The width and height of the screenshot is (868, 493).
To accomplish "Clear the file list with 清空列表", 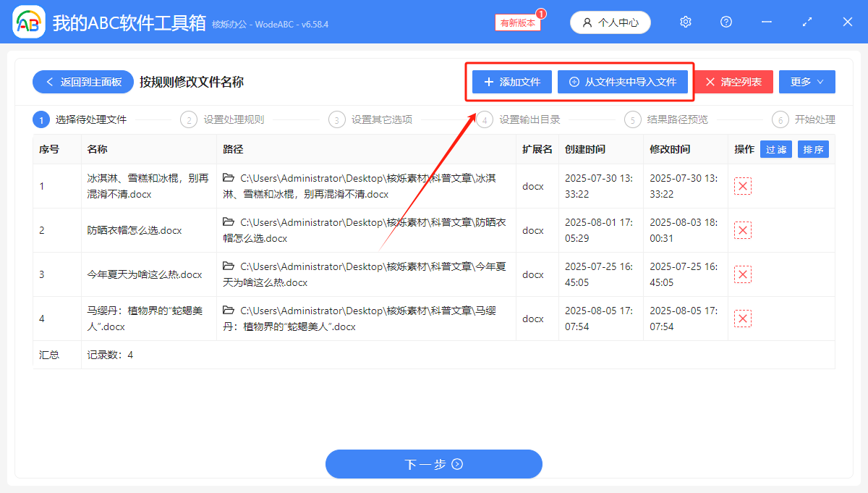I will pos(733,81).
